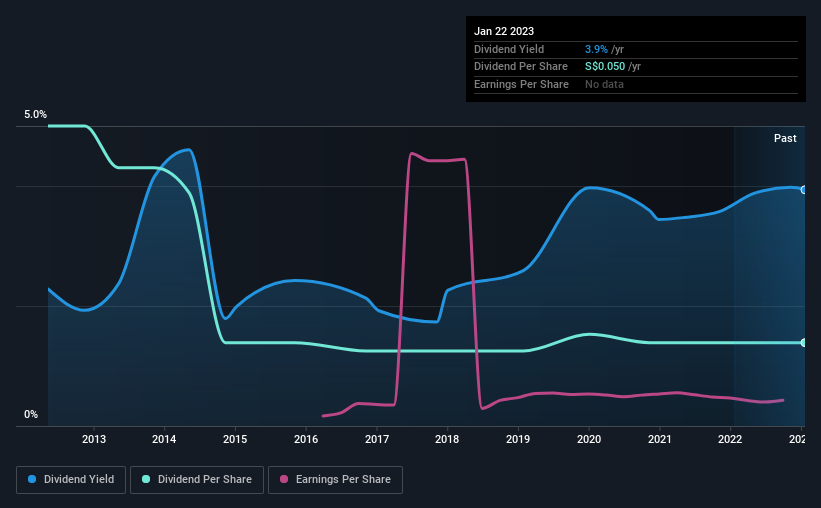Select the 2022 x-axis year label

[x=730, y=439]
